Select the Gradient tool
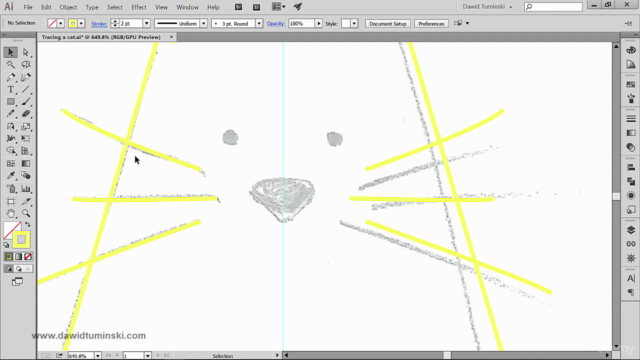 [x=26, y=164]
